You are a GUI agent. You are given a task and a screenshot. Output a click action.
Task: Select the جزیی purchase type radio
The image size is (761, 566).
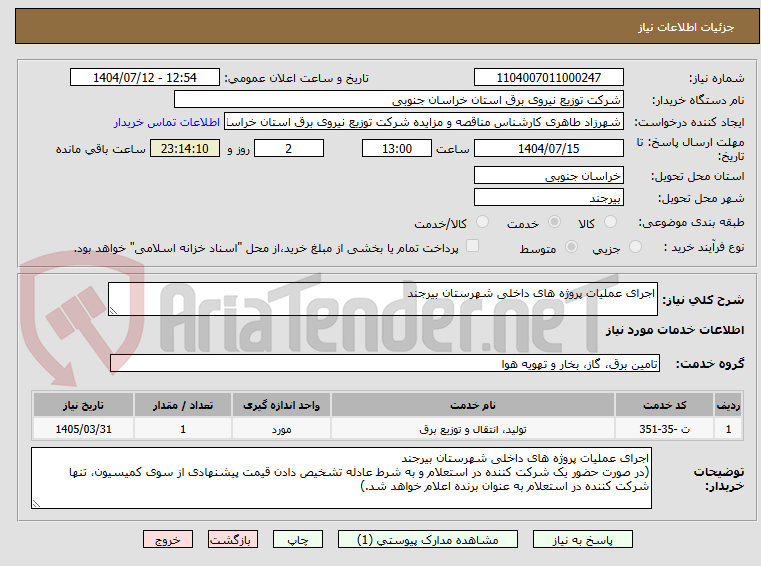tap(635, 247)
